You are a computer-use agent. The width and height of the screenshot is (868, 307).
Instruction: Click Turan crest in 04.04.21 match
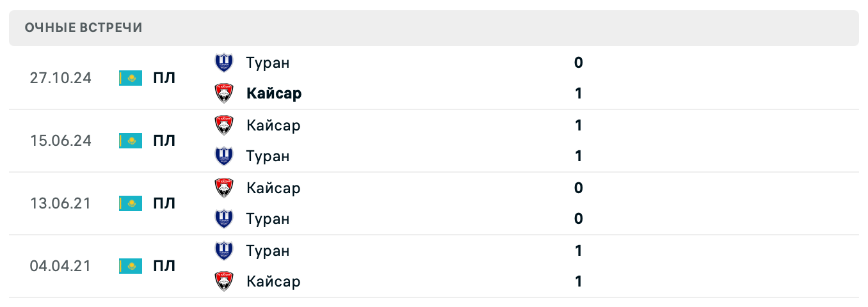click(x=223, y=251)
